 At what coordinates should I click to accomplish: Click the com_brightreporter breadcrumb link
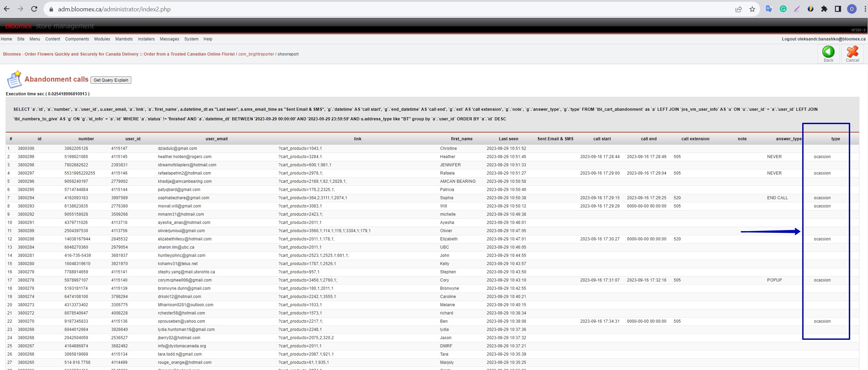click(256, 54)
